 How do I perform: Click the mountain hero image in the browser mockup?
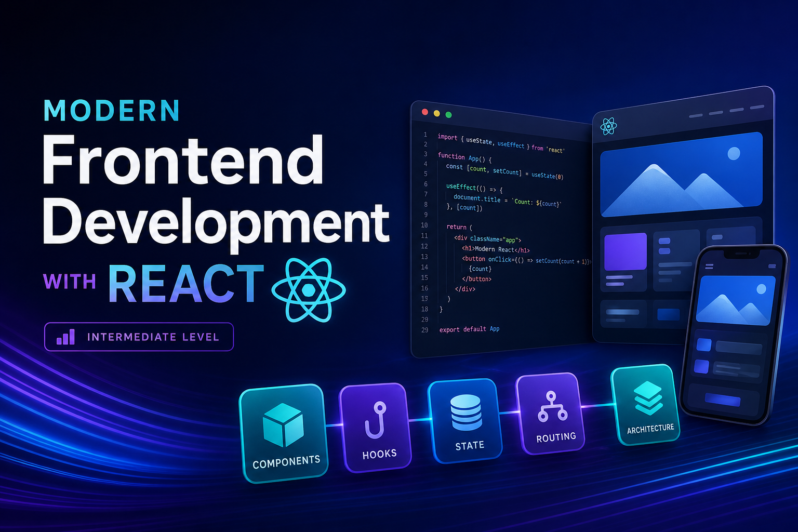(x=681, y=174)
